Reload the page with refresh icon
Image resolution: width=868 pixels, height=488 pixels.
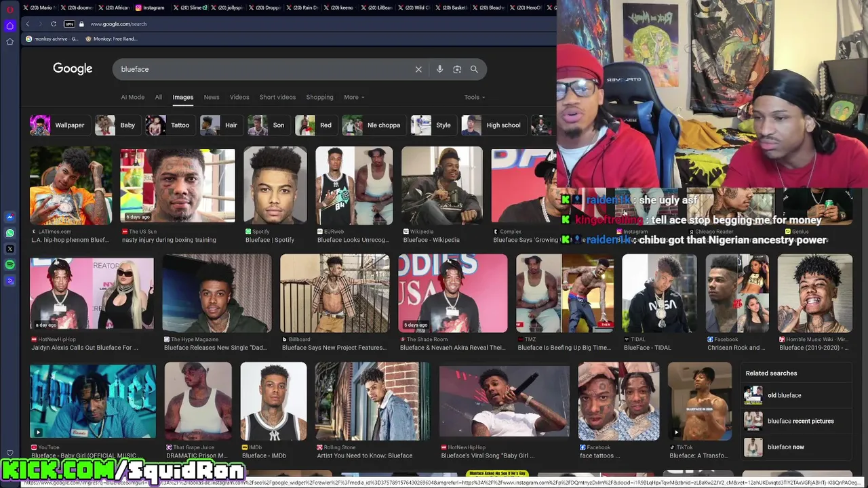(x=53, y=24)
